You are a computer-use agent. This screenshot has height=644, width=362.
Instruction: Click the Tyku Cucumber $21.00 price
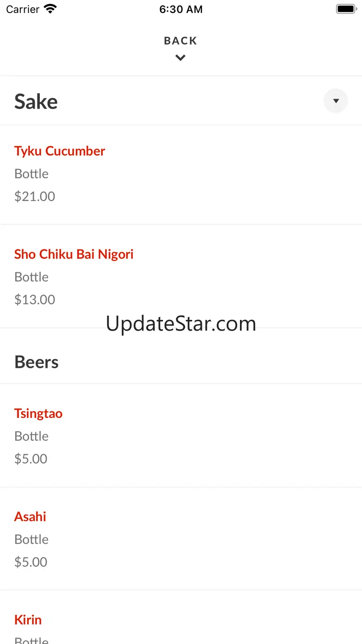35,196
